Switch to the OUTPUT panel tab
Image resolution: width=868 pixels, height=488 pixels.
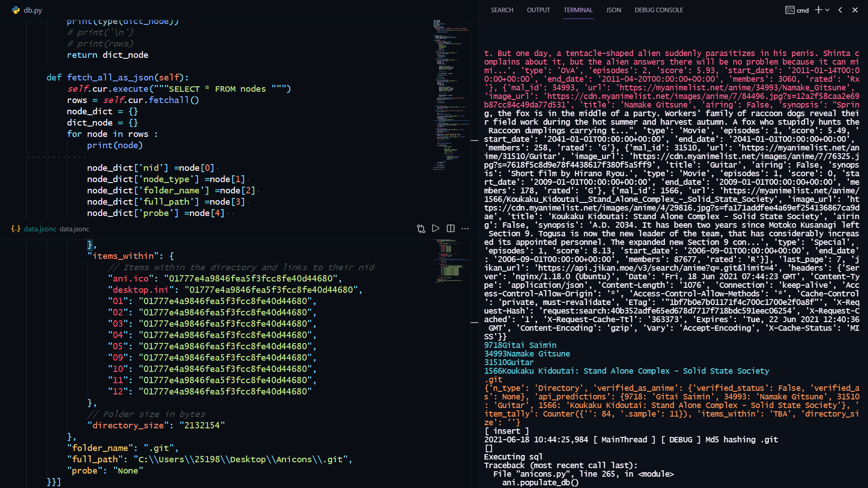click(x=538, y=10)
